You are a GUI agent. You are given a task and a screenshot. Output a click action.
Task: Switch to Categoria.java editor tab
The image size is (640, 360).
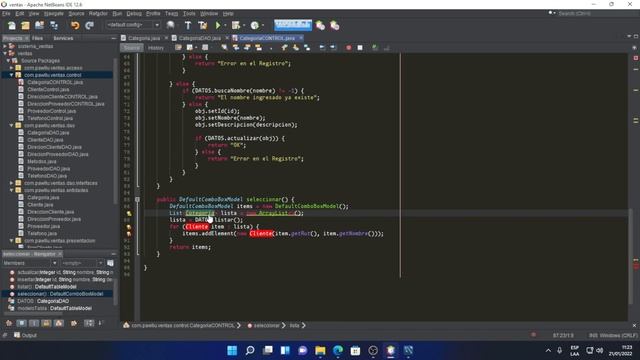[144, 38]
